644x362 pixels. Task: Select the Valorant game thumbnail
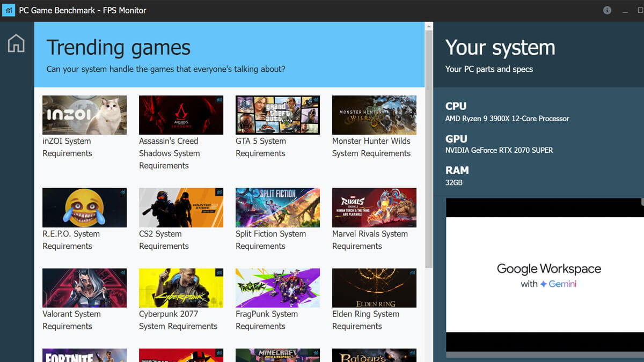pos(84,288)
